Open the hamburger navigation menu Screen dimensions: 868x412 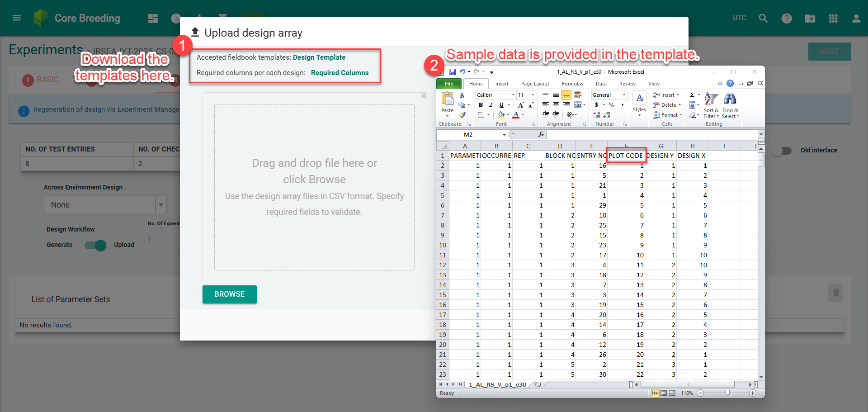(x=17, y=18)
